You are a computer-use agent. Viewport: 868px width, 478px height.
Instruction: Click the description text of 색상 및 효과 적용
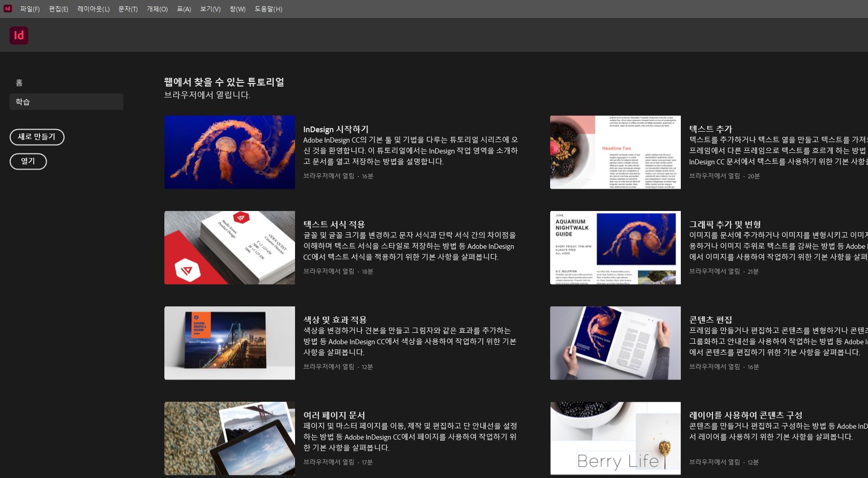click(x=410, y=341)
